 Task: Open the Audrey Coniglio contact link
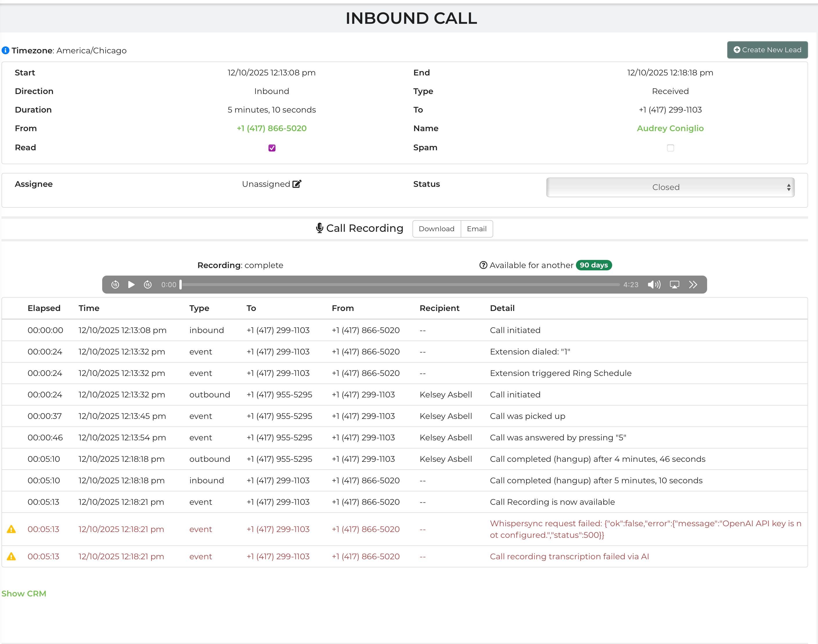670,128
